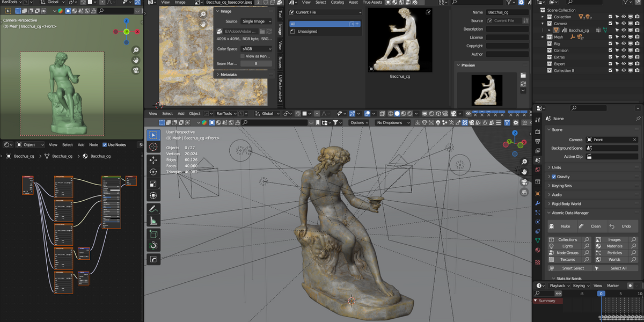Pin the Scene properties panel
This screenshot has height=322, width=644.
[x=638, y=119]
